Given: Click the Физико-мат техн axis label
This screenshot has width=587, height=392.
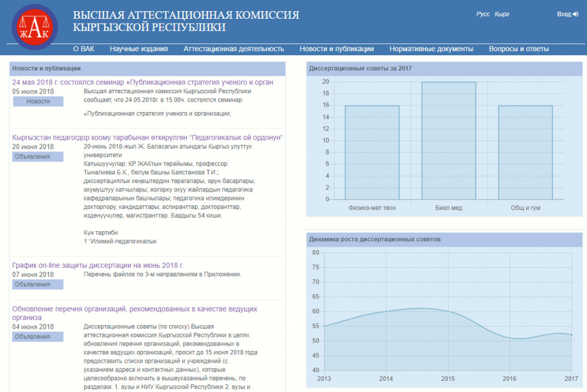Looking at the screenshot, I should (x=372, y=208).
